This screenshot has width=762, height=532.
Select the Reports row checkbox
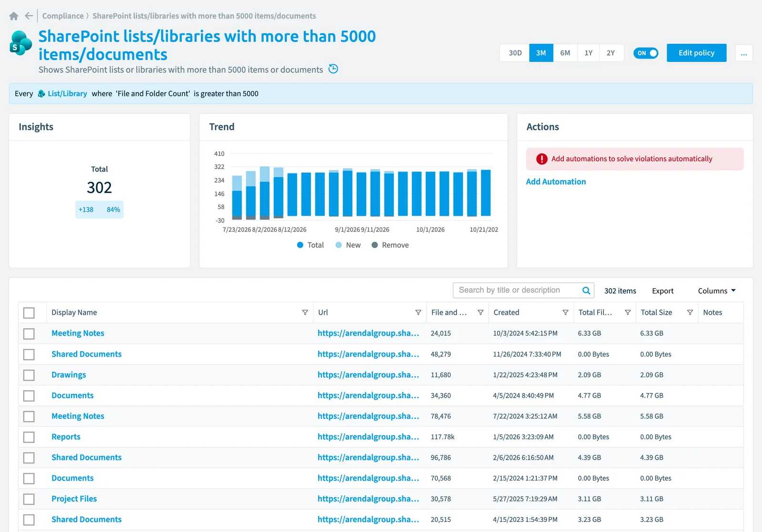point(29,437)
